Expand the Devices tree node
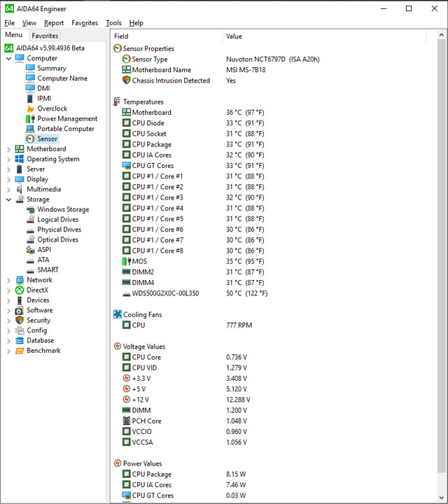 8,300
